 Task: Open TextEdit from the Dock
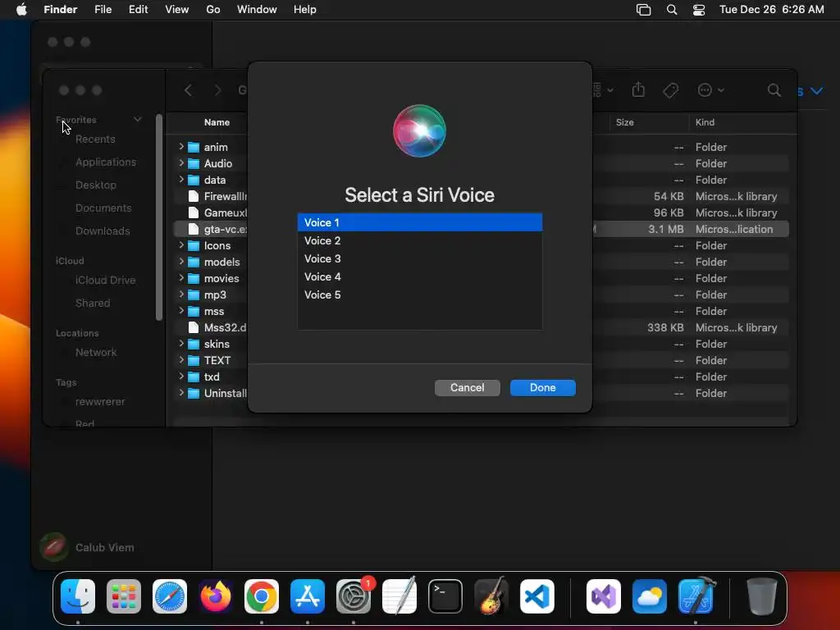pos(399,596)
